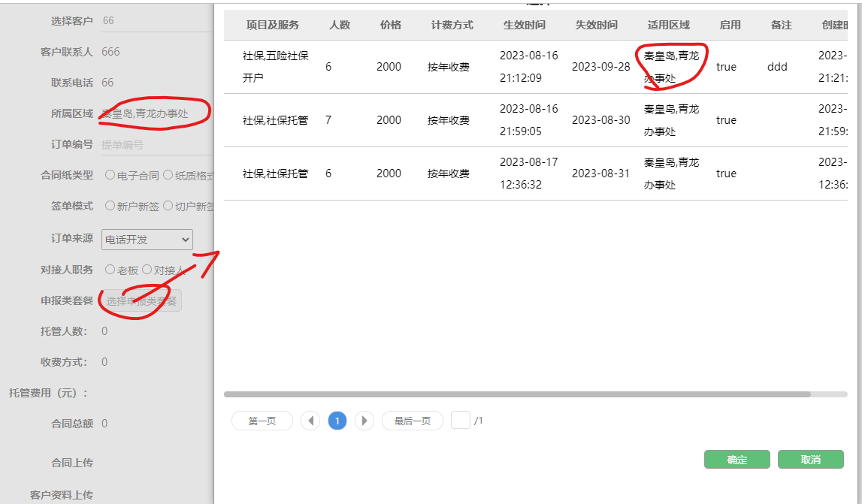
Task: Click 所属区域 value 秦皇岛,青龙办事处
Action: (144, 113)
